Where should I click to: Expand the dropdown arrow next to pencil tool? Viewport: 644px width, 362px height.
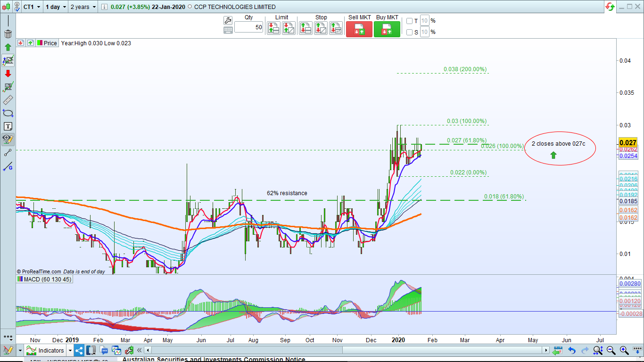click(20, 350)
